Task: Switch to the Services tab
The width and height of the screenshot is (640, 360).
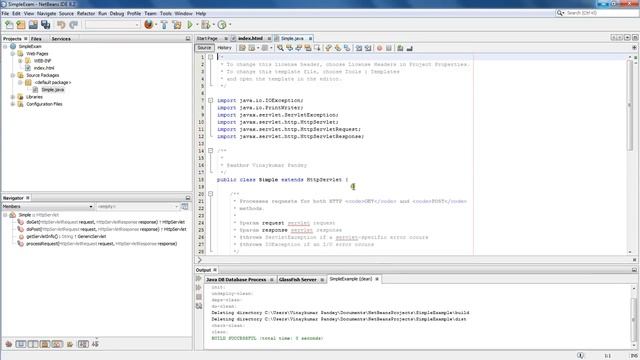Action: 61,39
